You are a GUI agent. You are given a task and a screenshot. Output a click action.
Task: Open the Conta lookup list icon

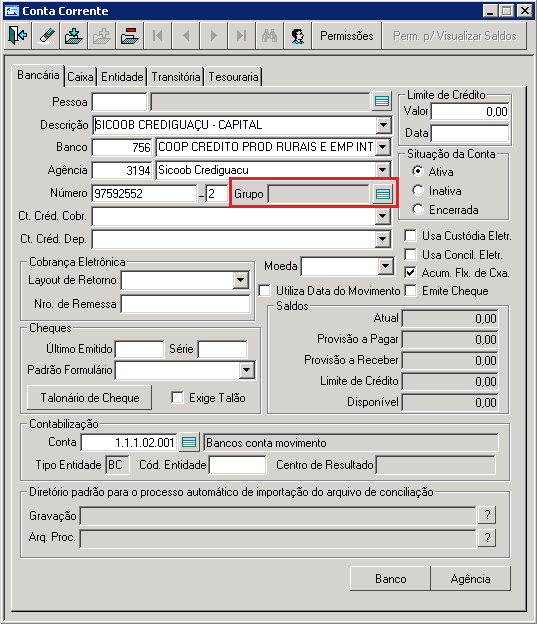coord(189,443)
